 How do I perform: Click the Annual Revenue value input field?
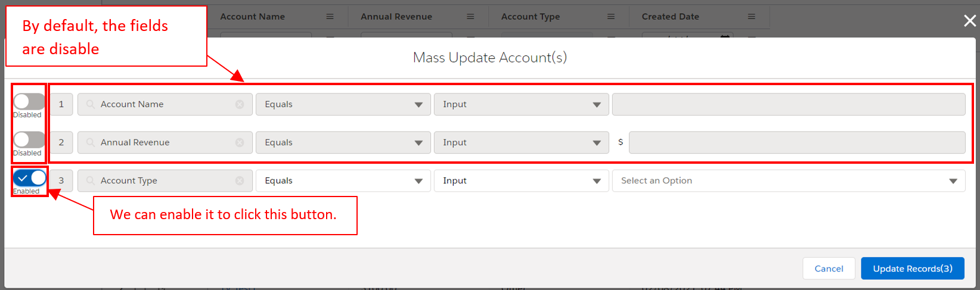click(796, 142)
